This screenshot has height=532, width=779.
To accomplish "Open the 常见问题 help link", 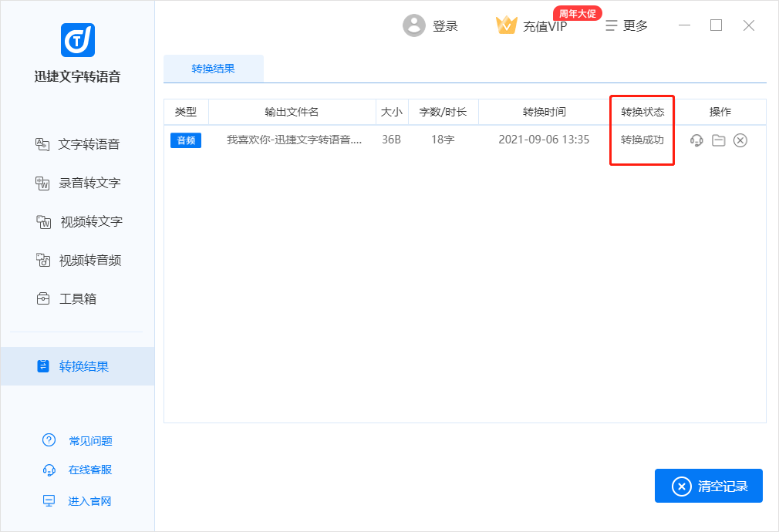I will (89, 441).
